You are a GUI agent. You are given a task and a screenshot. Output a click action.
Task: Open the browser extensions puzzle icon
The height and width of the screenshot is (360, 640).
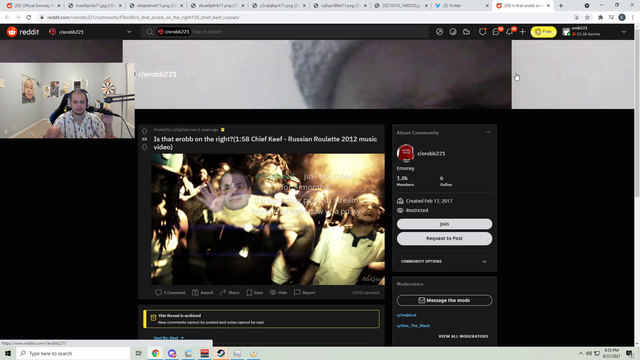[x=600, y=18]
